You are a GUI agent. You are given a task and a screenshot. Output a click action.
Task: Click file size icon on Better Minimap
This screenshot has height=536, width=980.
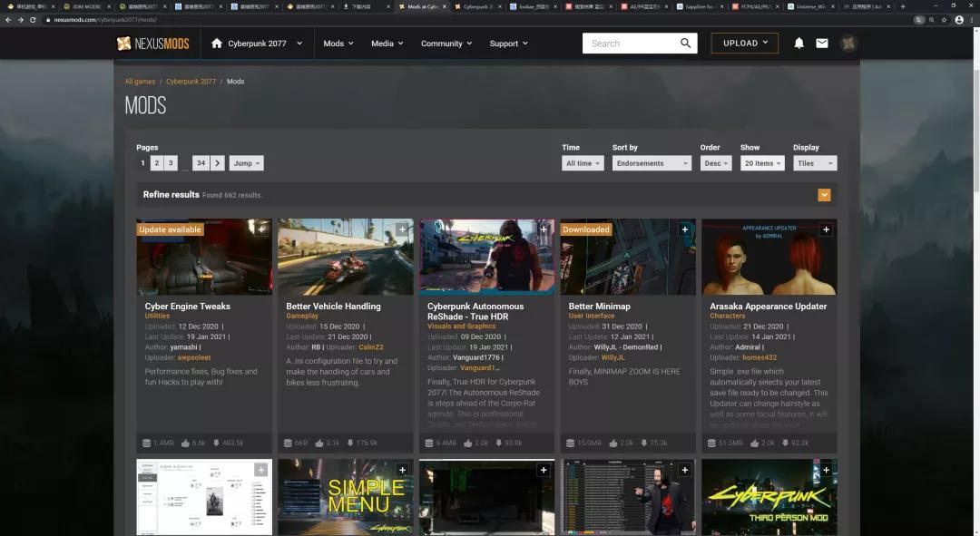click(x=570, y=443)
